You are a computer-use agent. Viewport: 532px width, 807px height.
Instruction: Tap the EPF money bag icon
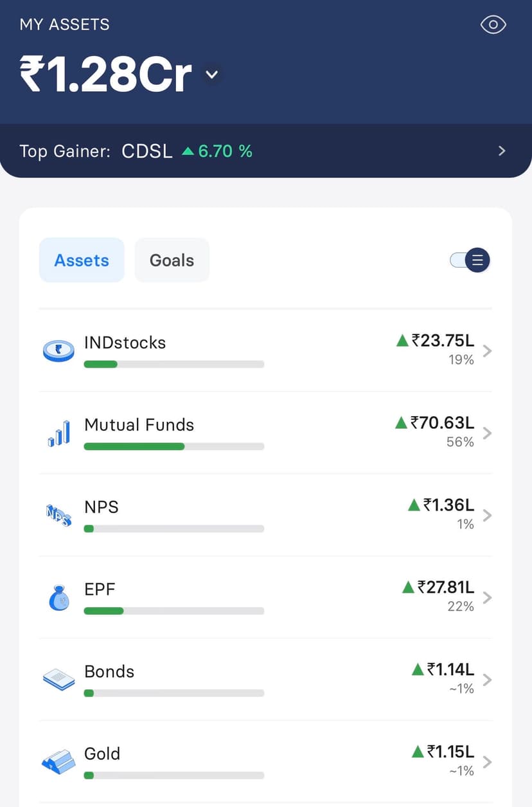point(59,597)
